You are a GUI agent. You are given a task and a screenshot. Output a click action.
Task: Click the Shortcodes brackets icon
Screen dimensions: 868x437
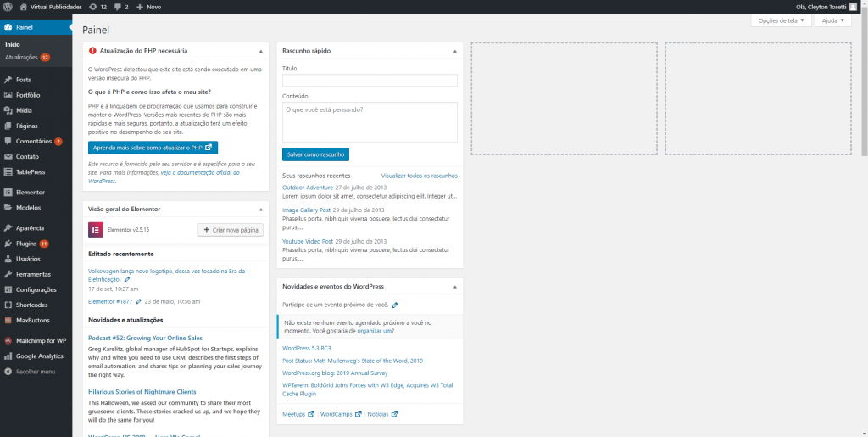[8, 305]
